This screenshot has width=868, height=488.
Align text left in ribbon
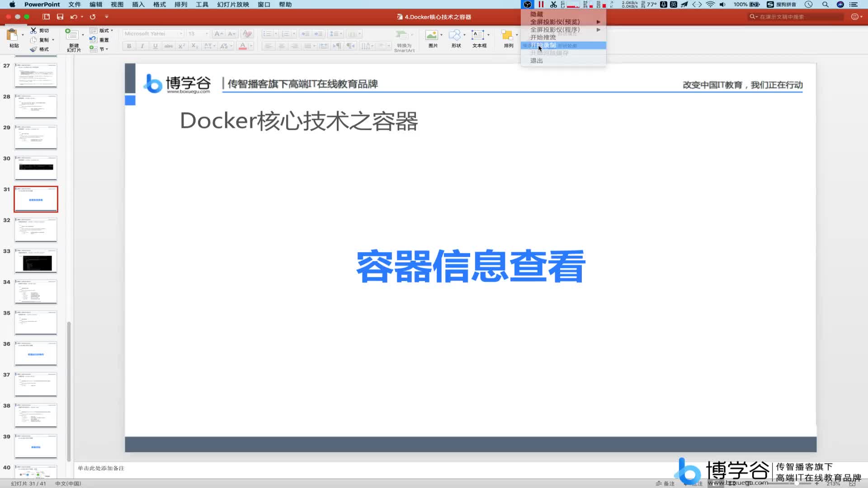(x=268, y=46)
